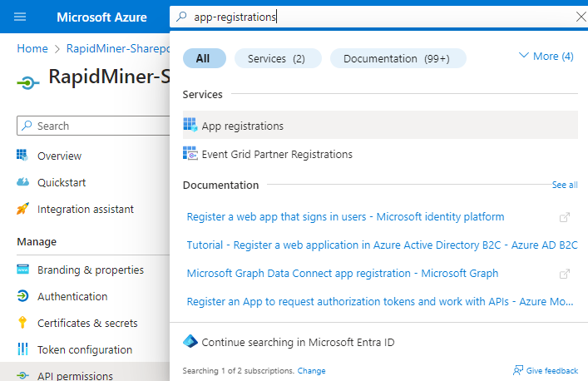Open the hamburger portal menu

coord(20,17)
